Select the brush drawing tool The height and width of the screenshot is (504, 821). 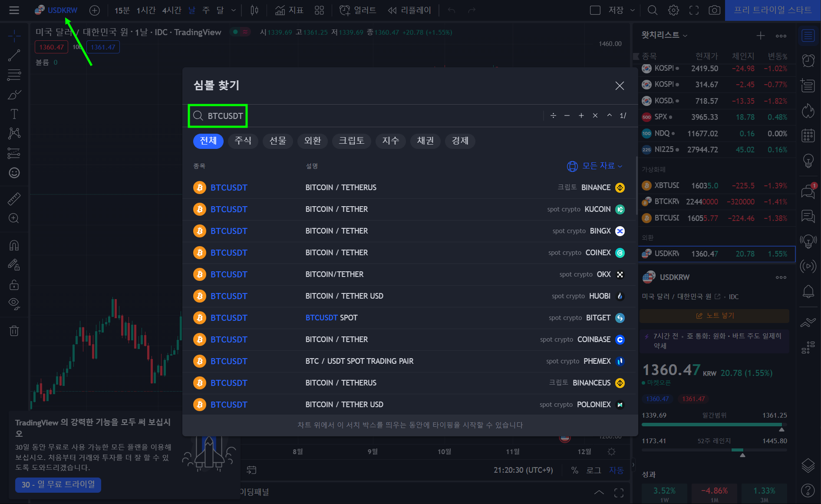14,94
